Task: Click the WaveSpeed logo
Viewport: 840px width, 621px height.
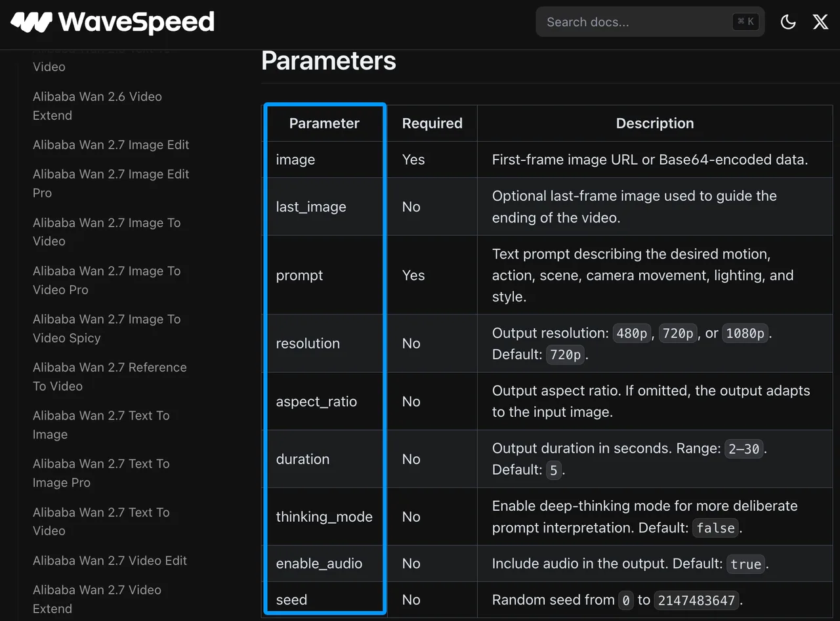Action: [x=113, y=22]
